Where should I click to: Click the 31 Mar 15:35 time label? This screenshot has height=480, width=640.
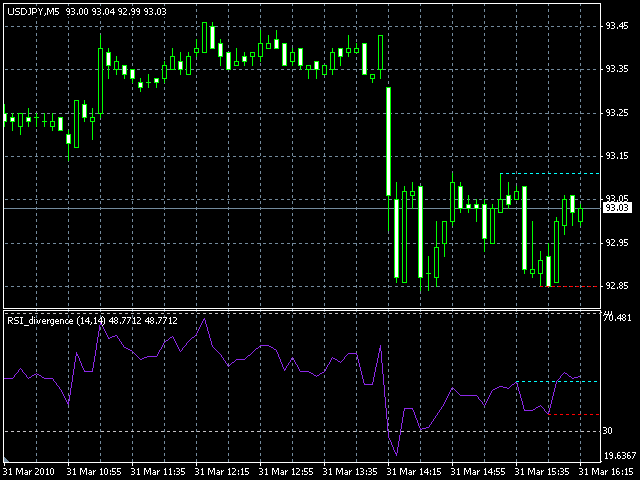coord(542,472)
